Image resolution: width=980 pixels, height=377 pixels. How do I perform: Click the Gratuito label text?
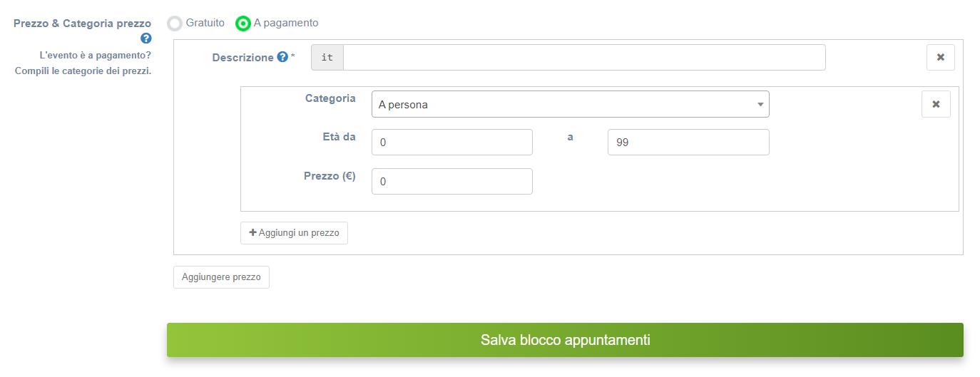(x=205, y=23)
